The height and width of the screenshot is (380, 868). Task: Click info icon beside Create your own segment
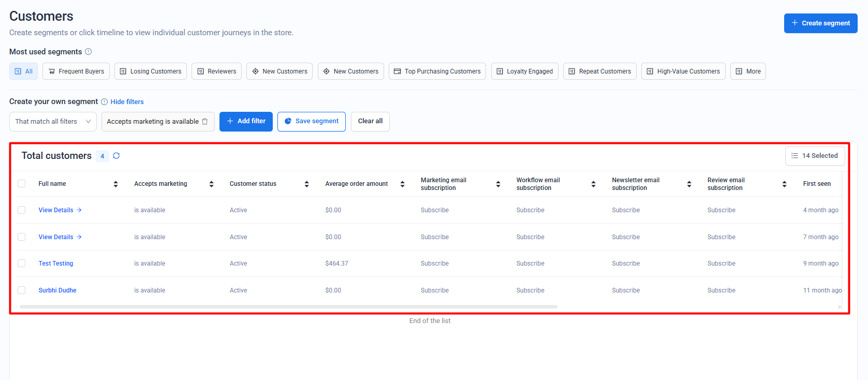[104, 102]
